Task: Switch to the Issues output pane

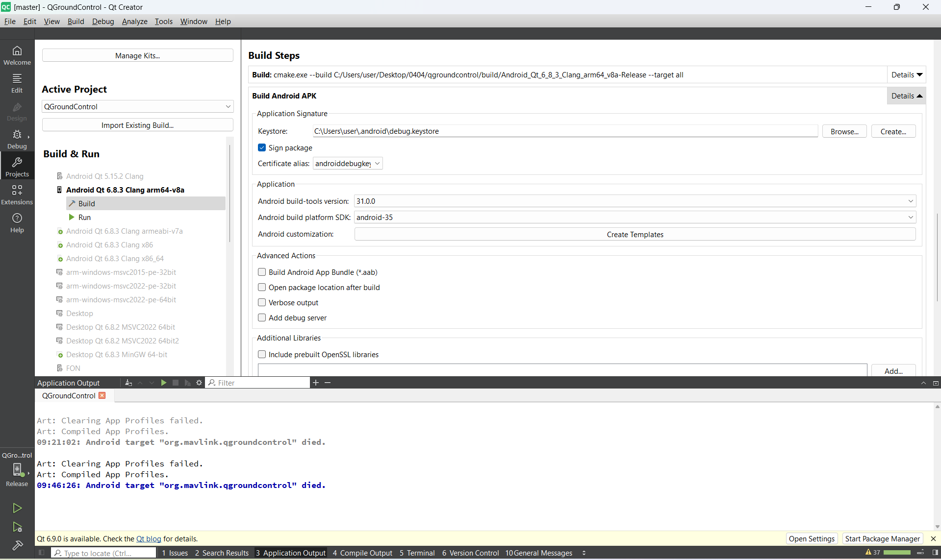Action: pyautogui.click(x=175, y=553)
